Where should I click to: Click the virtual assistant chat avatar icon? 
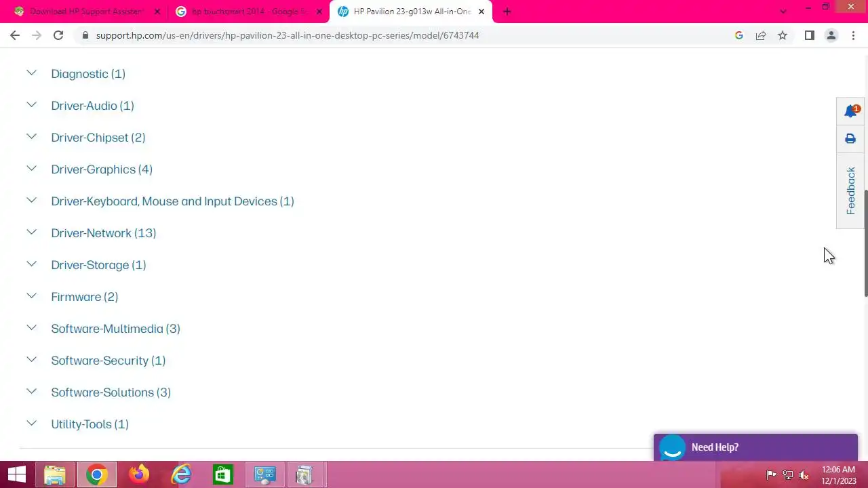(x=672, y=448)
